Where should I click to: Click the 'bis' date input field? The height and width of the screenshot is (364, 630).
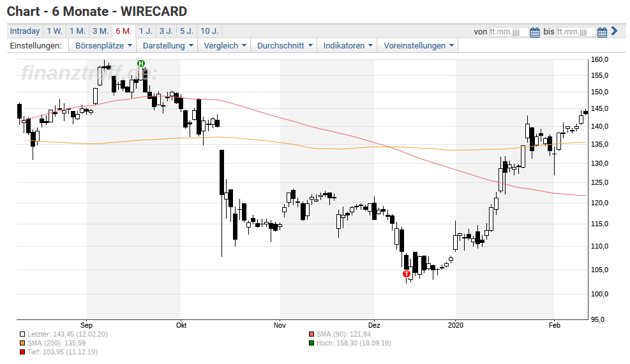tap(576, 32)
